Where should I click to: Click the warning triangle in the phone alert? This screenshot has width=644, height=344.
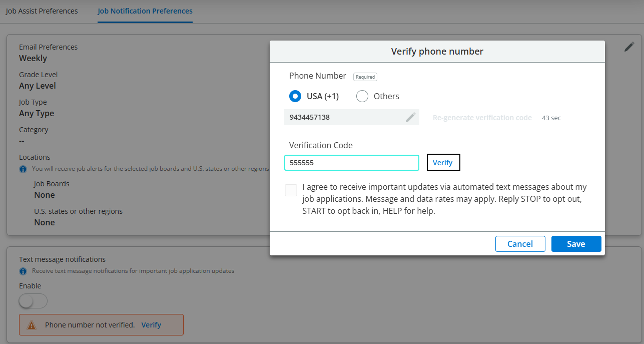click(32, 325)
